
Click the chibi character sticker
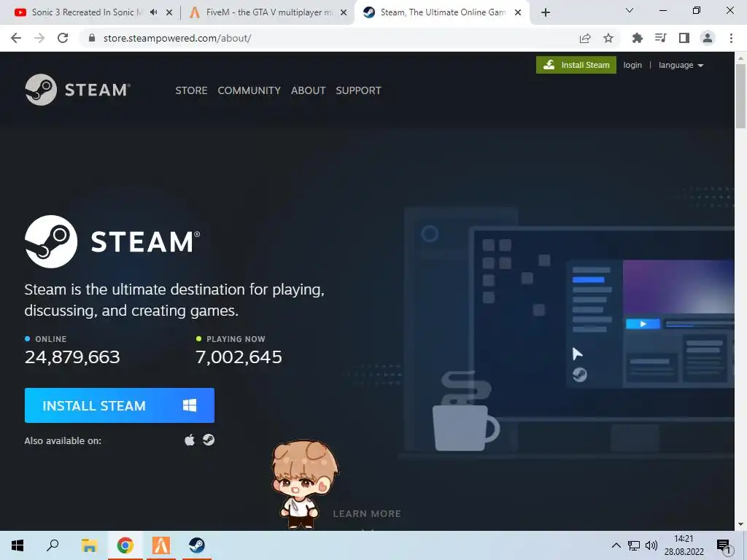pyautogui.click(x=304, y=483)
